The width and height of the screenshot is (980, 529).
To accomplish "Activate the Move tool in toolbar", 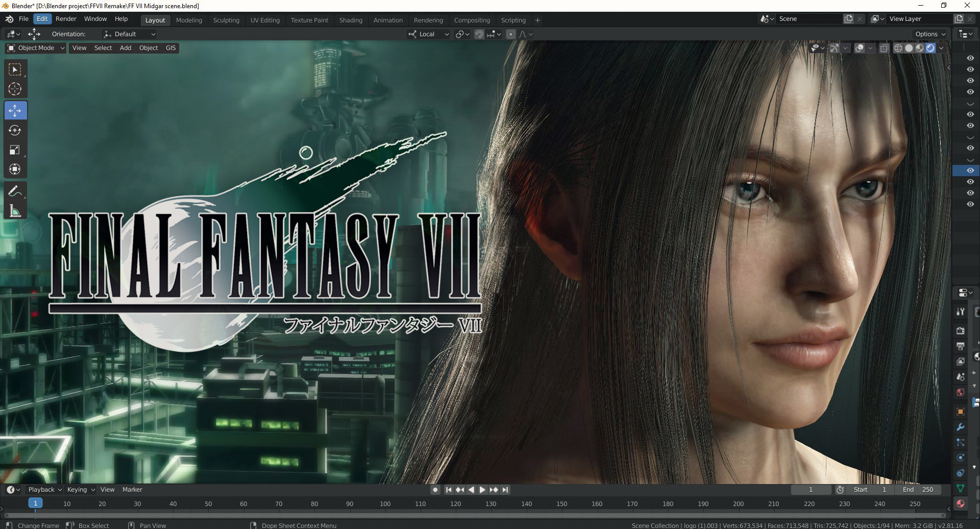I will (15, 110).
